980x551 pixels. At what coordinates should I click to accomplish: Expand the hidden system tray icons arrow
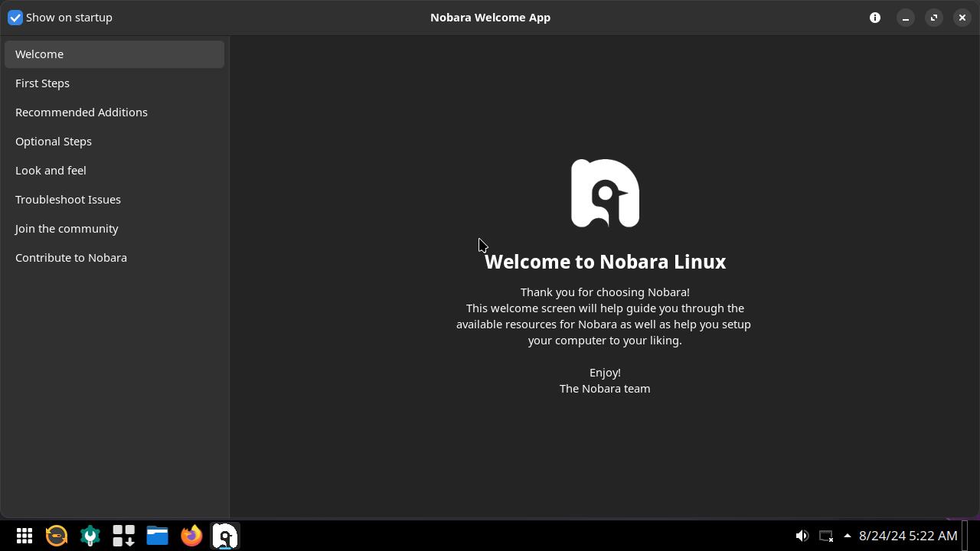click(x=847, y=536)
